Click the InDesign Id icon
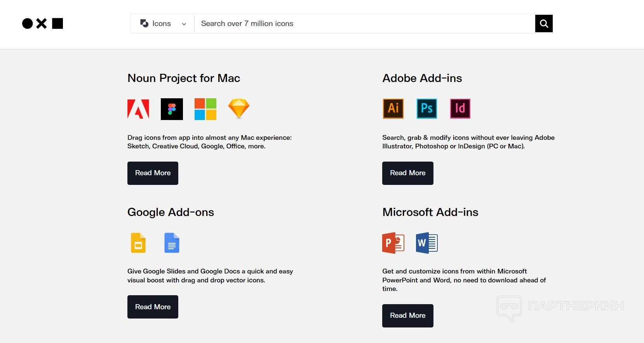Screen dimensions: 644x343 [x=460, y=108]
